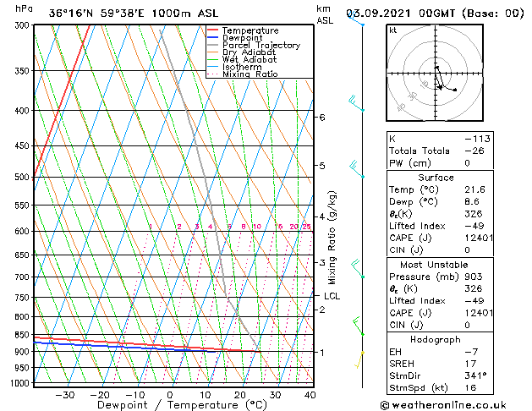The height and width of the screenshot is (411, 532).
Task: Click the wind barb at 500 hPa
Action: pos(357,169)
